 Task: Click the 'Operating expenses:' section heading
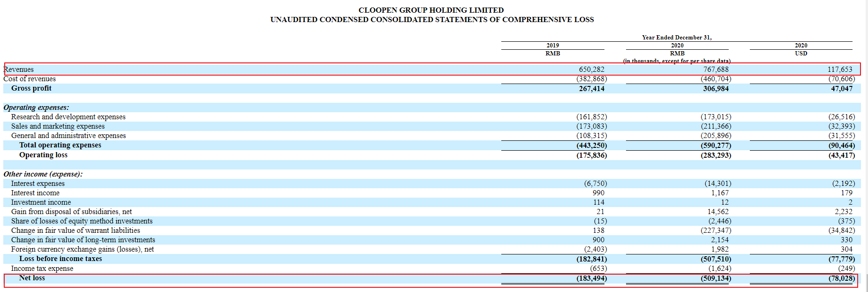point(36,108)
